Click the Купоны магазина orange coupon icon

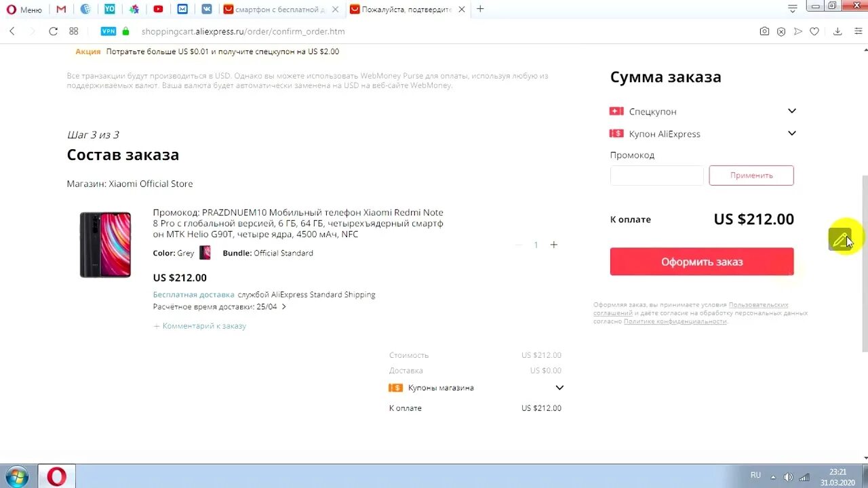point(395,388)
